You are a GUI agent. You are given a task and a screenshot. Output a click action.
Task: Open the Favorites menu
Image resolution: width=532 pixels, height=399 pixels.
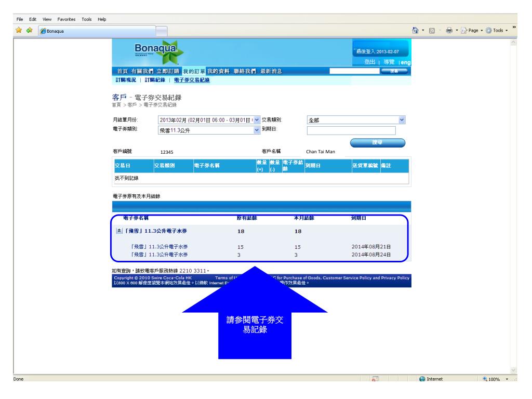click(x=66, y=19)
